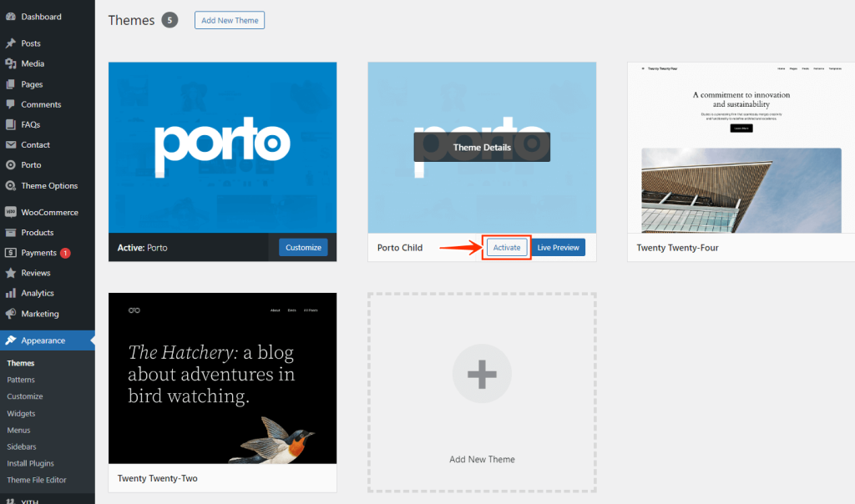
Task: Open Install Plugins submenu link
Action: point(31,463)
